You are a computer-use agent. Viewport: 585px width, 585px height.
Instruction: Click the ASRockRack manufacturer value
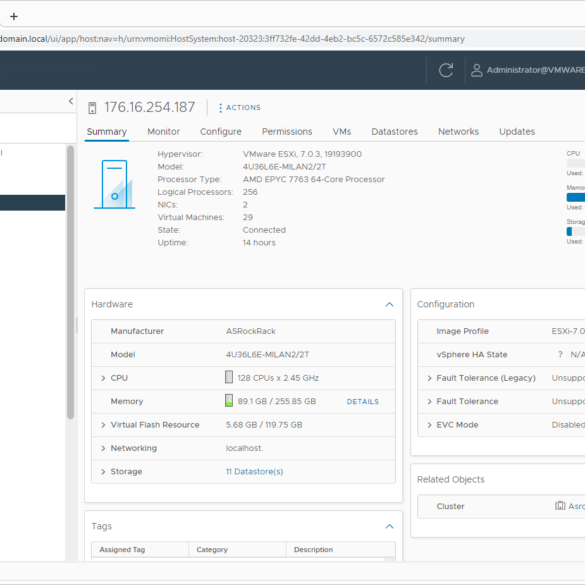(x=250, y=331)
